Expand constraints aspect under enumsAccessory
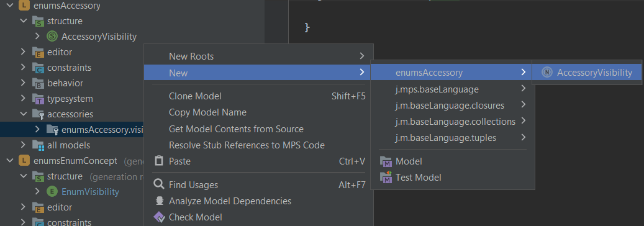The width and height of the screenshot is (644, 226). tap(24, 68)
